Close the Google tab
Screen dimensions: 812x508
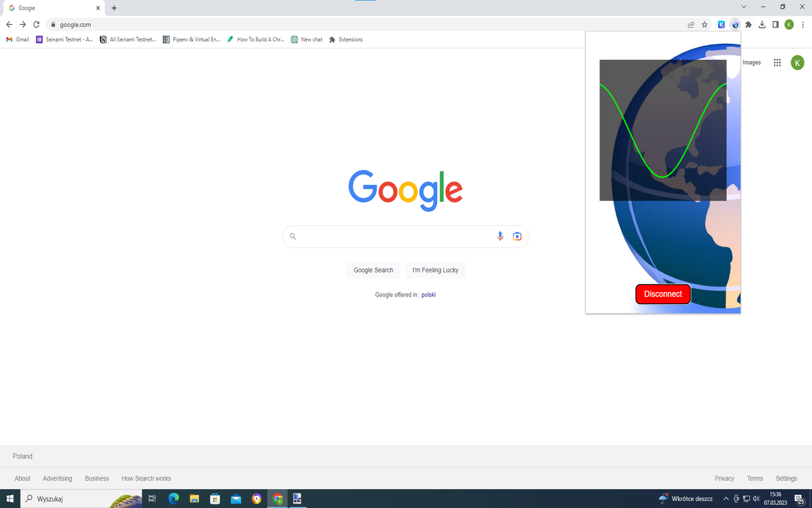coord(97,8)
